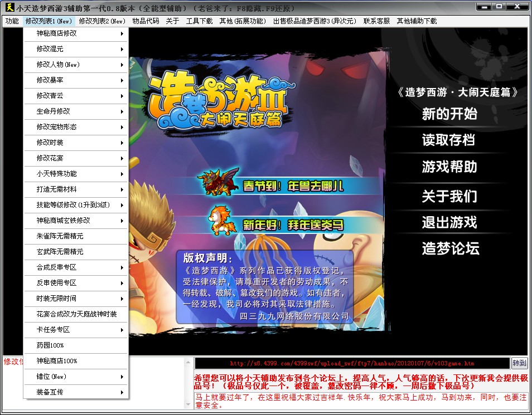Open the 工具下载 menu
This screenshot has height=415, width=532.
[x=199, y=21]
